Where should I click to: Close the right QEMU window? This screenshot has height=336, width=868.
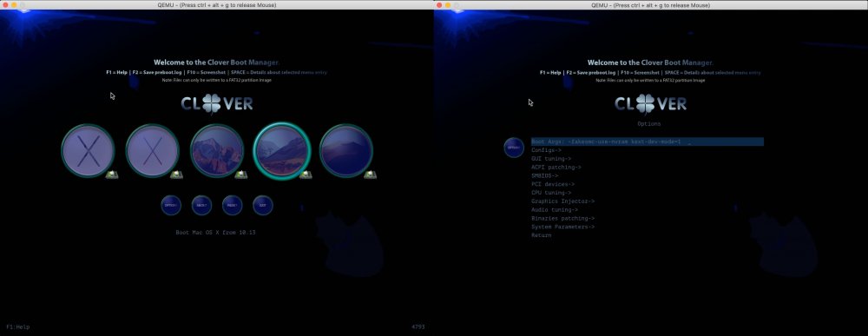click(x=439, y=5)
